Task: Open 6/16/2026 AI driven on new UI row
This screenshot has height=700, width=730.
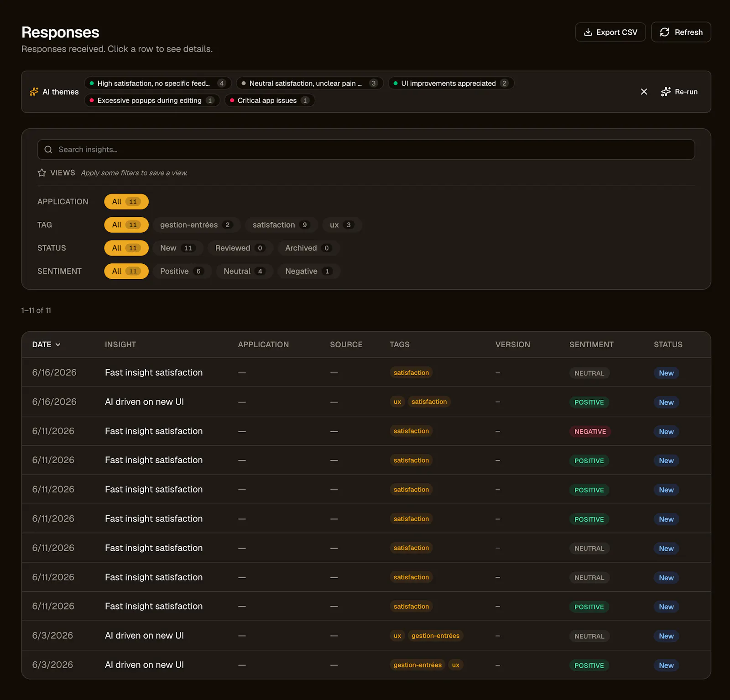Action: 366,402
